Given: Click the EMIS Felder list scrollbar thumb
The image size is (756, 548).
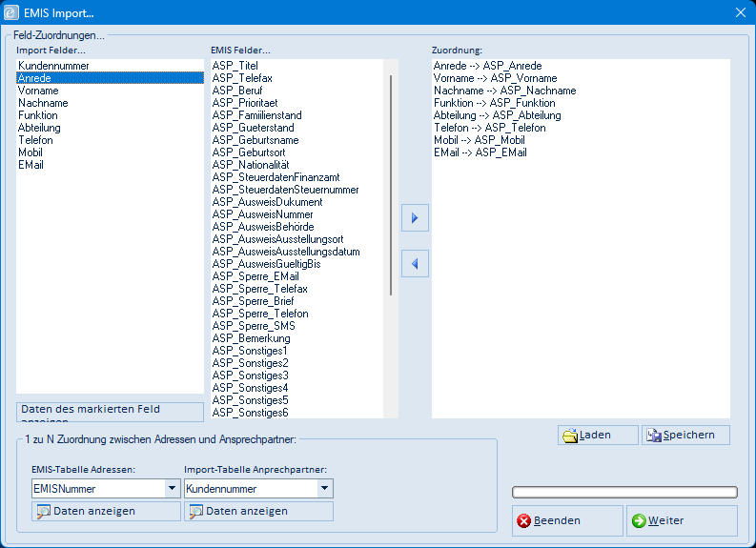Looking at the screenshot, I should point(391,185).
